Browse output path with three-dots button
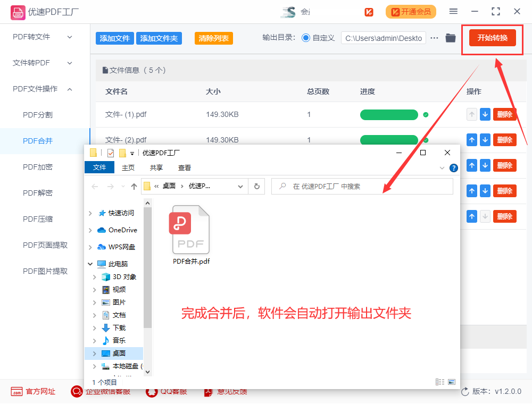532x404 pixels. point(434,38)
